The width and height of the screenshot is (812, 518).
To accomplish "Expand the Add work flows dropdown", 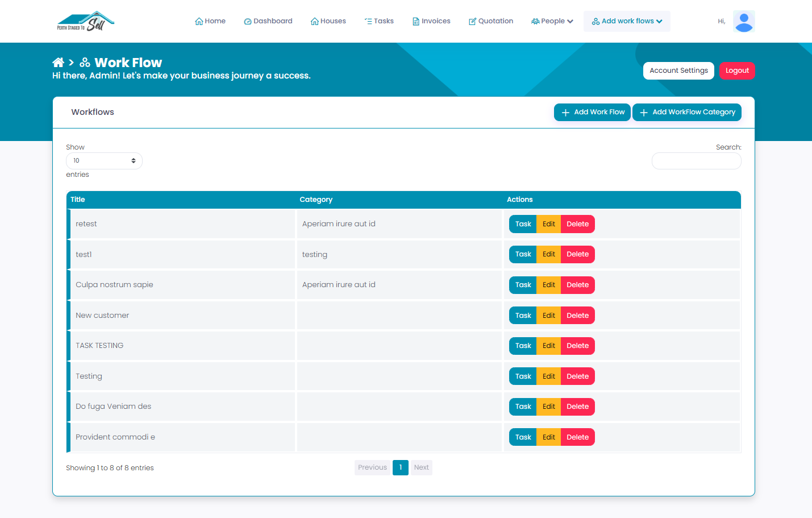I will click(x=627, y=21).
